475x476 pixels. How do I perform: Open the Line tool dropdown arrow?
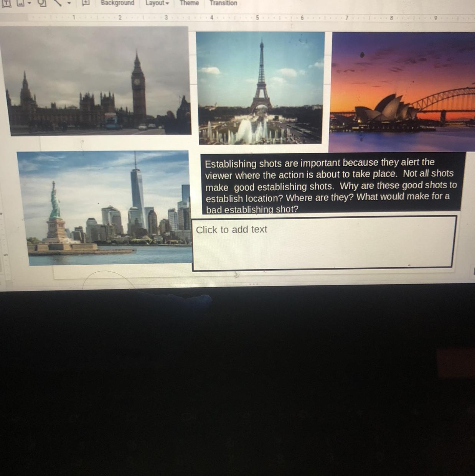point(69,3)
